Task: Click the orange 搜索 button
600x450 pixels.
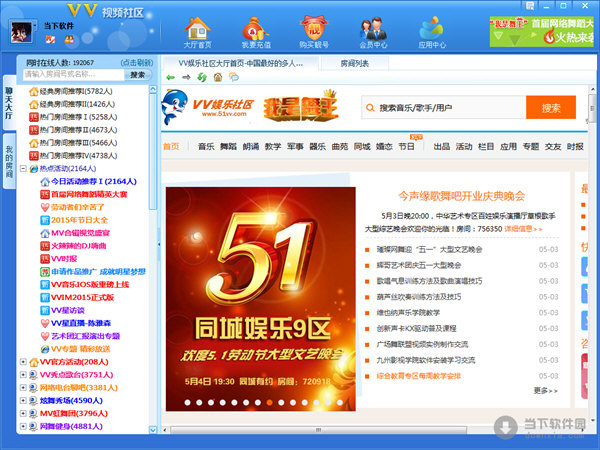Action: pos(551,108)
